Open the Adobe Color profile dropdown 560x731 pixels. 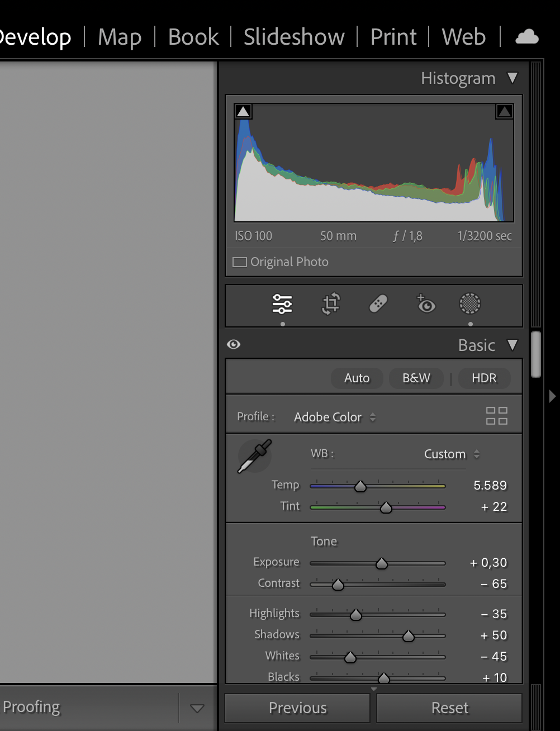pyautogui.click(x=334, y=417)
